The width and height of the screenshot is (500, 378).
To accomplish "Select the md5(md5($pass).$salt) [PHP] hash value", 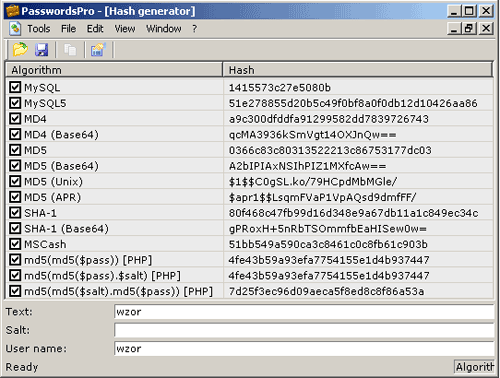I will pos(329,275).
